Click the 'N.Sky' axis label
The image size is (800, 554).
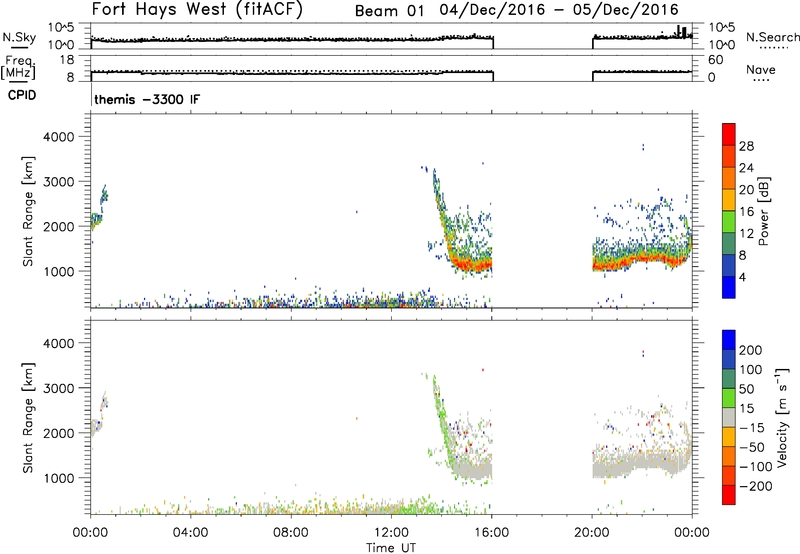[x=19, y=37]
